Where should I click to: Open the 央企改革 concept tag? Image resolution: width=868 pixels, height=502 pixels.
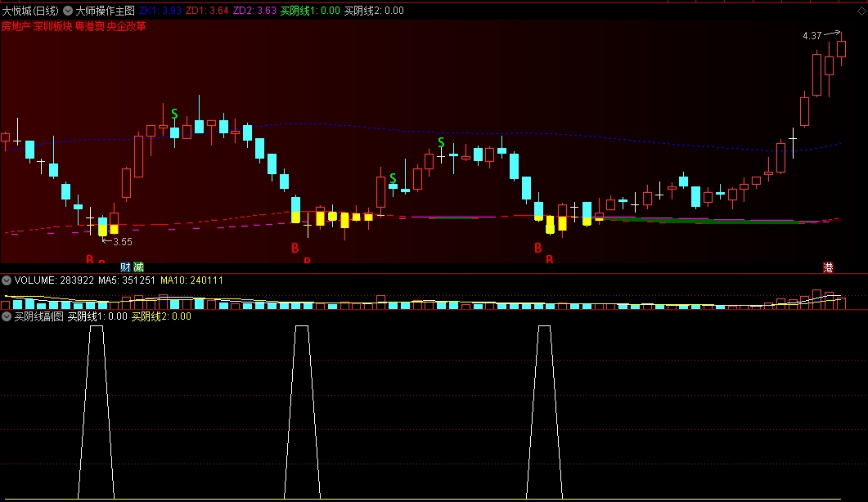tap(126, 26)
